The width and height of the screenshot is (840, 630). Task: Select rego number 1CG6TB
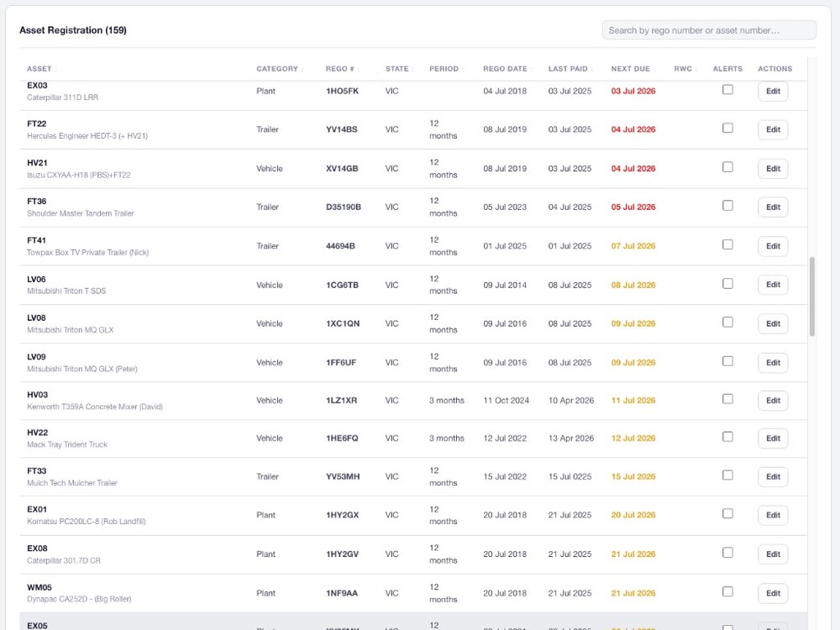tap(343, 285)
